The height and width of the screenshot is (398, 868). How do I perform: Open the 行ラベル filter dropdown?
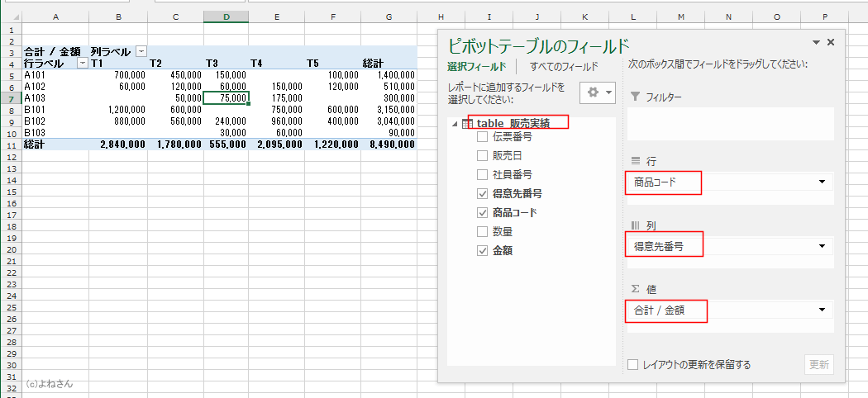[82, 63]
